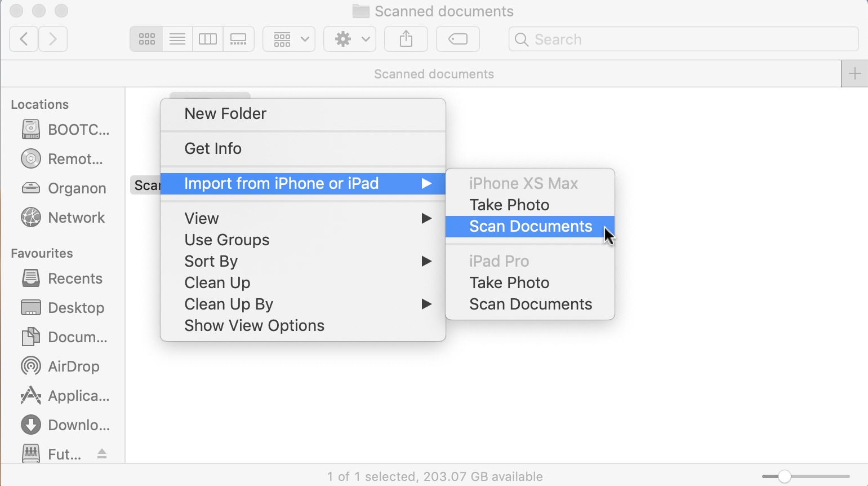The height and width of the screenshot is (486, 868).
Task: Switch to column view in toolbar
Action: pyautogui.click(x=208, y=39)
